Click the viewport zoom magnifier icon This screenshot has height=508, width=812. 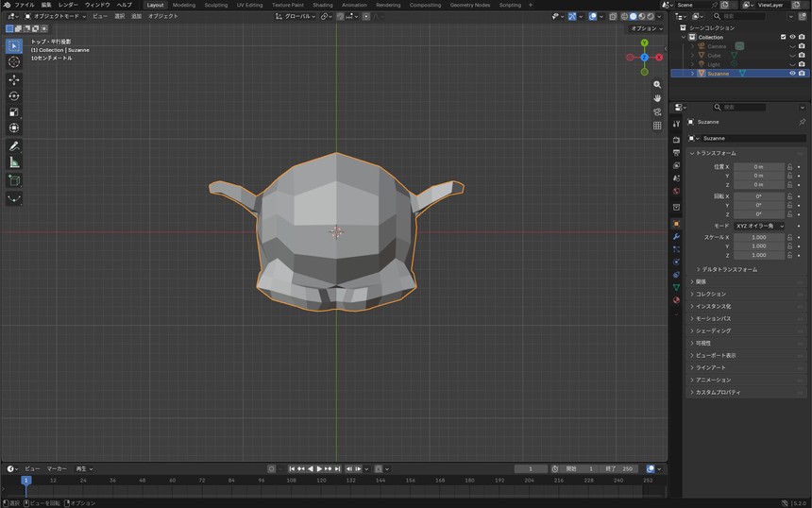pyautogui.click(x=657, y=84)
